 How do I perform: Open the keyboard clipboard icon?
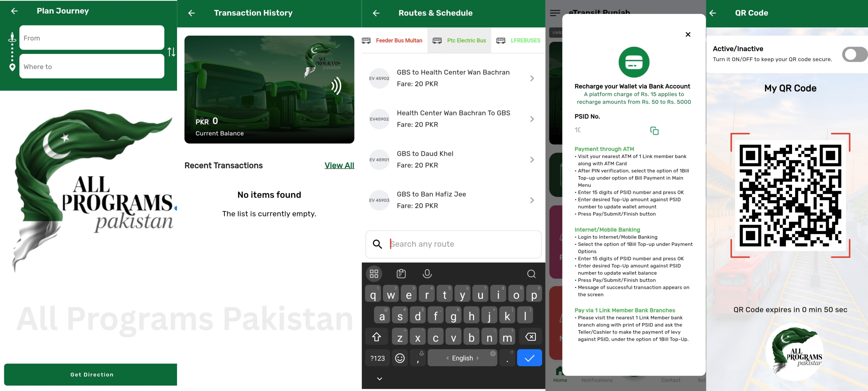pyautogui.click(x=401, y=274)
